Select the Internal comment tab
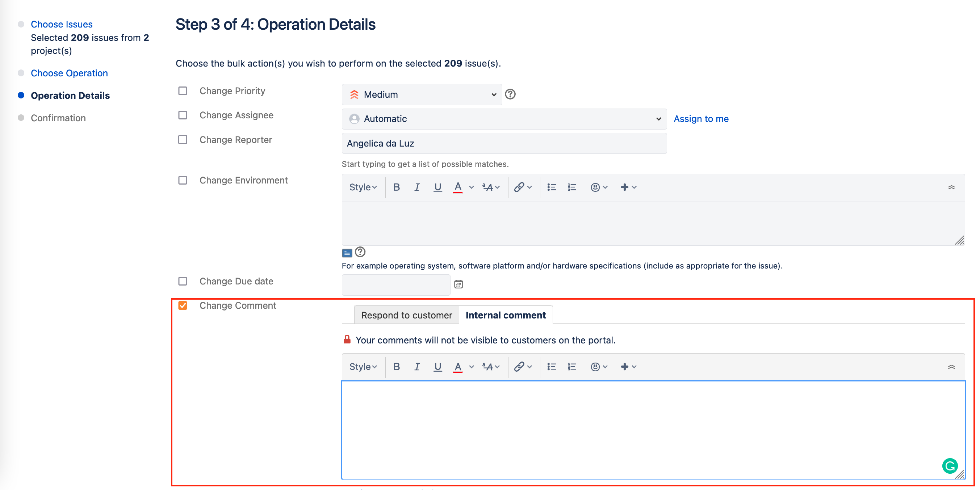The image size is (980, 490). pyautogui.click(x=506, y=315)
